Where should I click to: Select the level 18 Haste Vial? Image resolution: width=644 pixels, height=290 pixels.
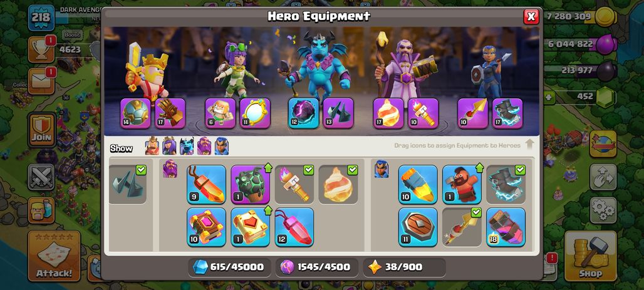(506, 227)
